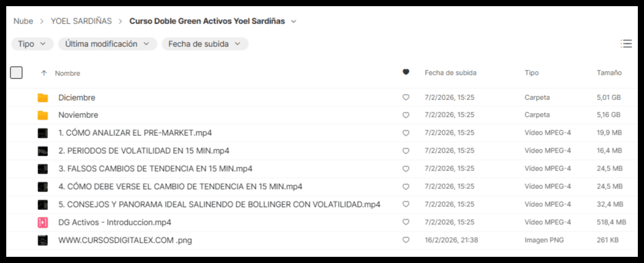Click the ascending sort arrow by Nombre
644x263 pixels.
(x=44, y=73)
